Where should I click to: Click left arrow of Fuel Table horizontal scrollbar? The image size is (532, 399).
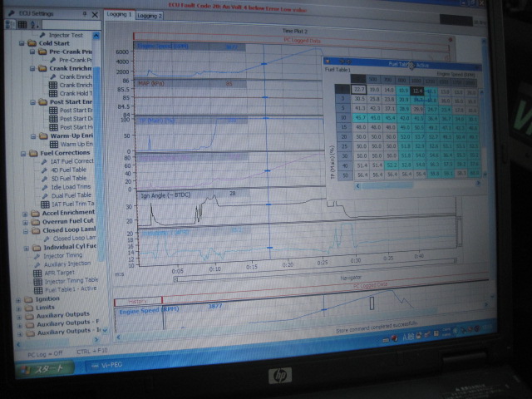357,186
